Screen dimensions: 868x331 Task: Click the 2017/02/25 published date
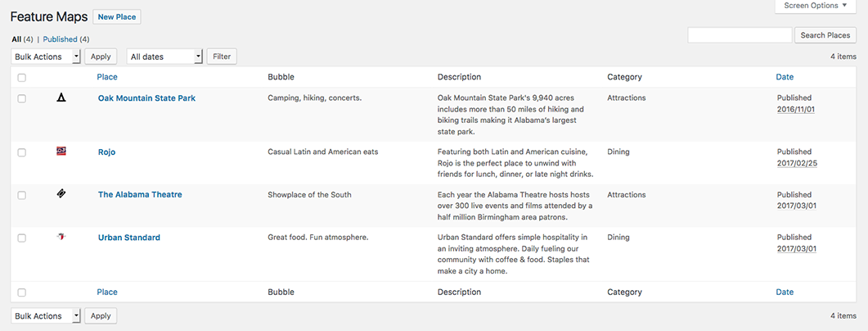click(x=796, y=163)
